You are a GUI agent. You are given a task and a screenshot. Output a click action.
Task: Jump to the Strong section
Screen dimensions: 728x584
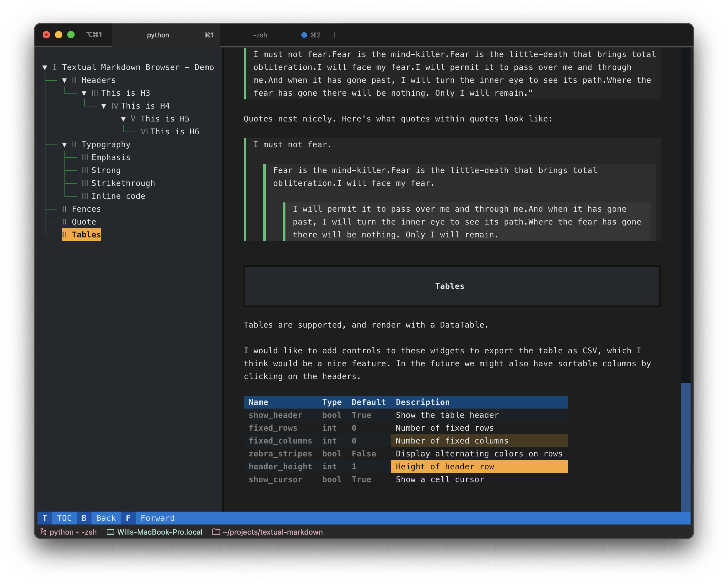point(101,170)
